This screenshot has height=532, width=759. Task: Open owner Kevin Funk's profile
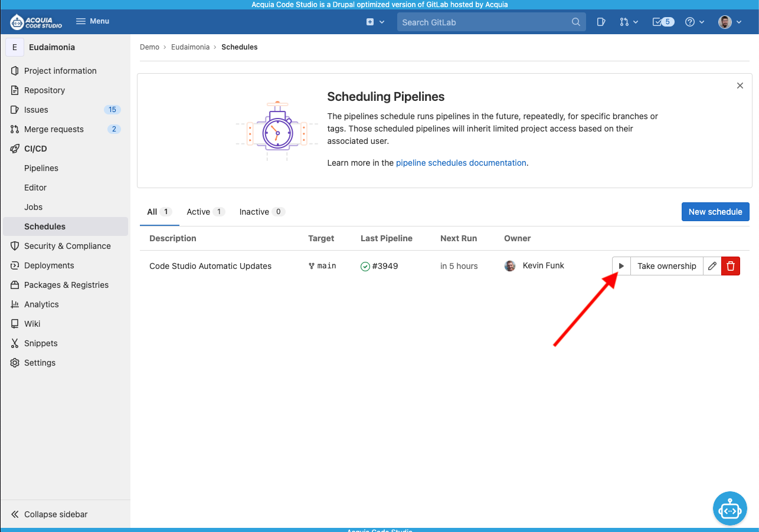click(x=543, y=265)
